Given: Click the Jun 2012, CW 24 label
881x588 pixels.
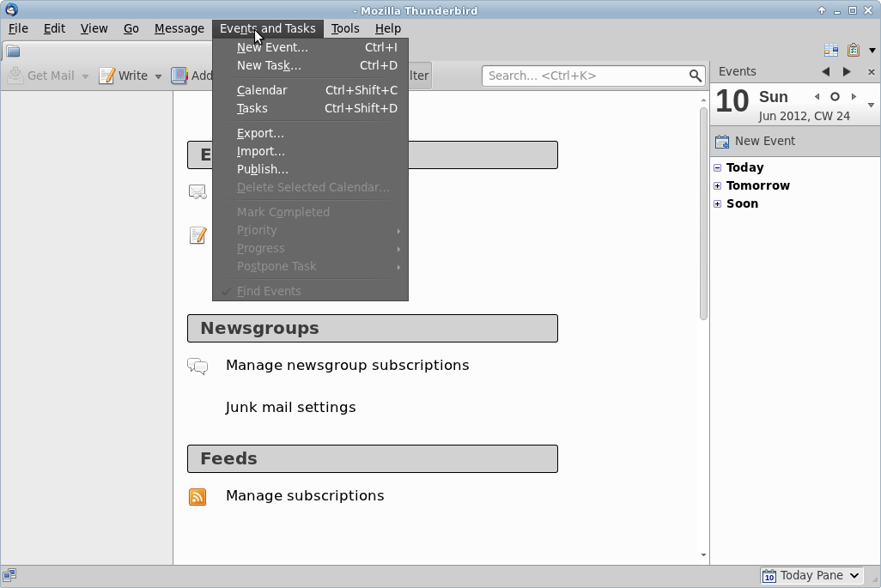Looking at the screenshot, I should click(804, 116).
